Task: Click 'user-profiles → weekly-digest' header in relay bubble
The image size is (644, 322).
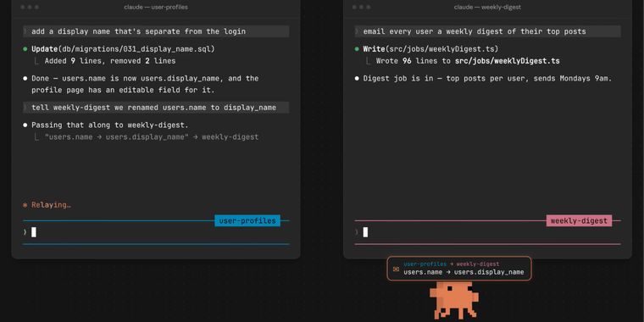Action: pyautogui.click(x=452, y=264)
